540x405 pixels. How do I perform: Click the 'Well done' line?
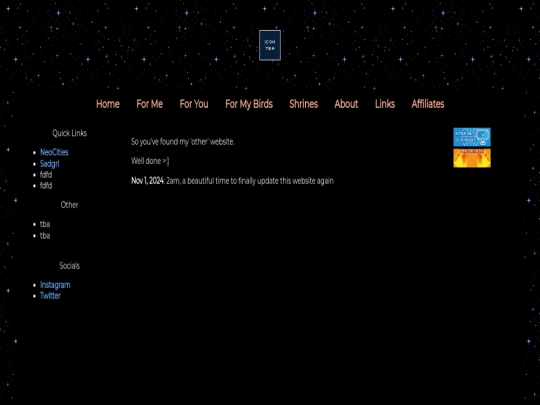(150, 161)
